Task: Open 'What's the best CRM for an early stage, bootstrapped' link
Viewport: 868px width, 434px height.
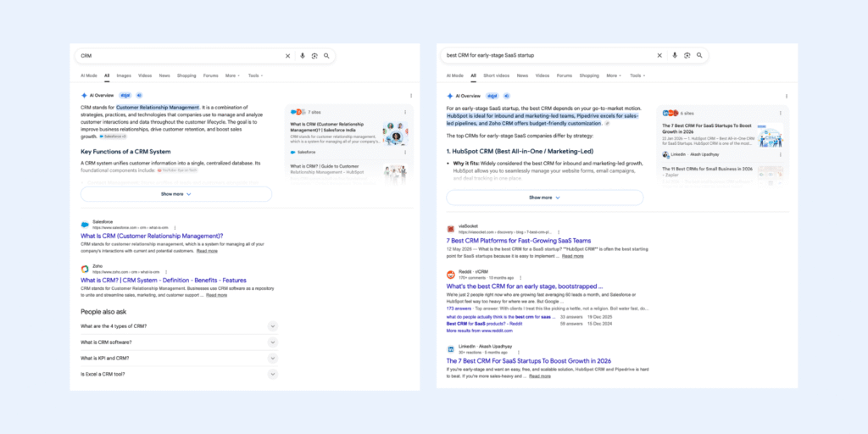Action: (x=525, y=287)
